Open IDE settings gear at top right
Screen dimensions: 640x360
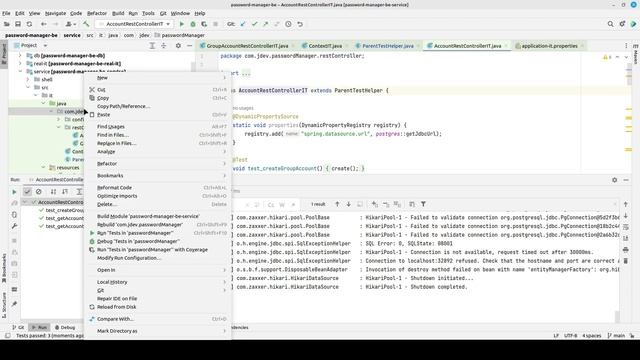coord(622,24)
